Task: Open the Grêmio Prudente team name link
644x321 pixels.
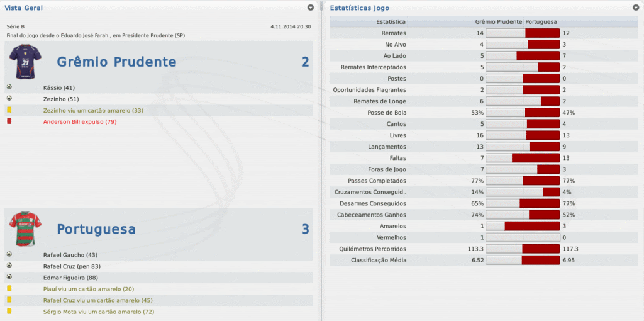Action: (x=116, y=62)
